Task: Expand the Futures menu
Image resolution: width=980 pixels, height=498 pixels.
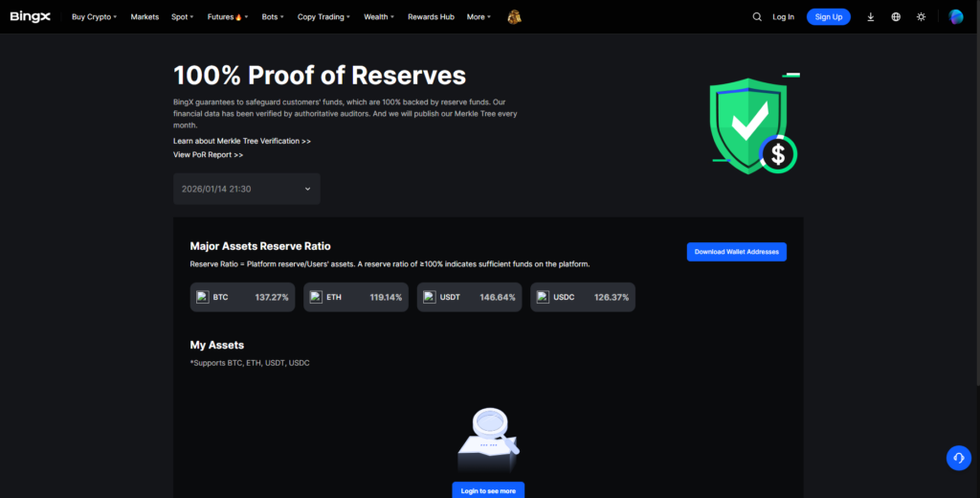Action: coord(228,17)
